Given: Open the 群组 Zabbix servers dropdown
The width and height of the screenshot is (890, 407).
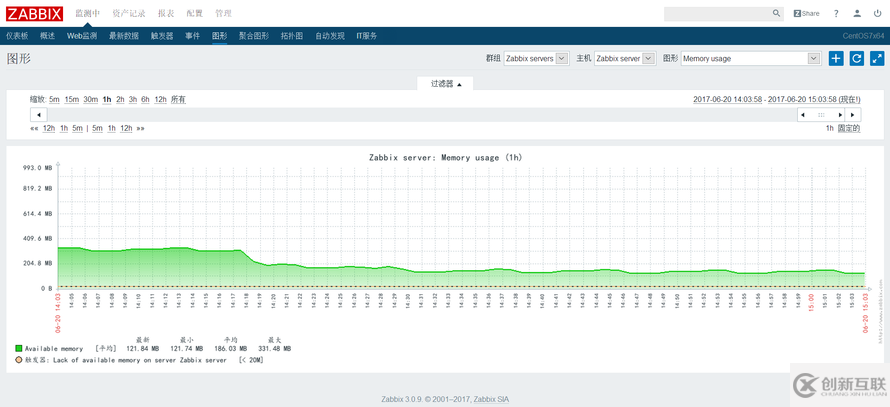Looking at the screenshot, I should point(536,58).
